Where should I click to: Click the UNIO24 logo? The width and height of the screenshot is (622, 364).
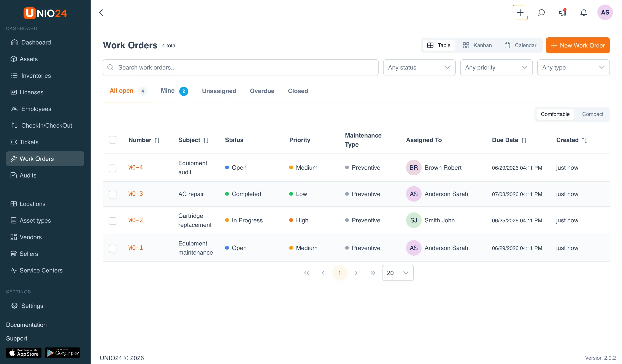(45, 13)
